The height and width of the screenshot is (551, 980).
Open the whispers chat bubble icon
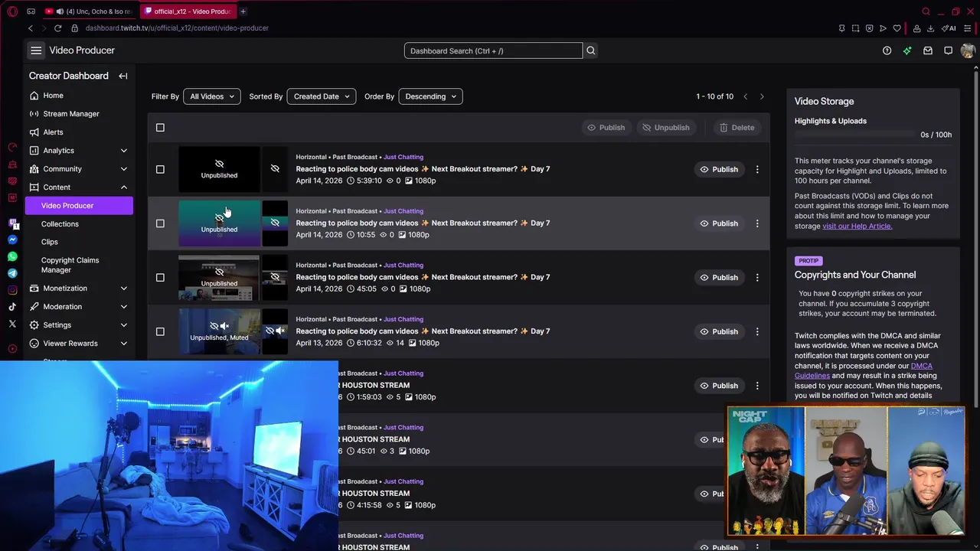coord(948,51)
